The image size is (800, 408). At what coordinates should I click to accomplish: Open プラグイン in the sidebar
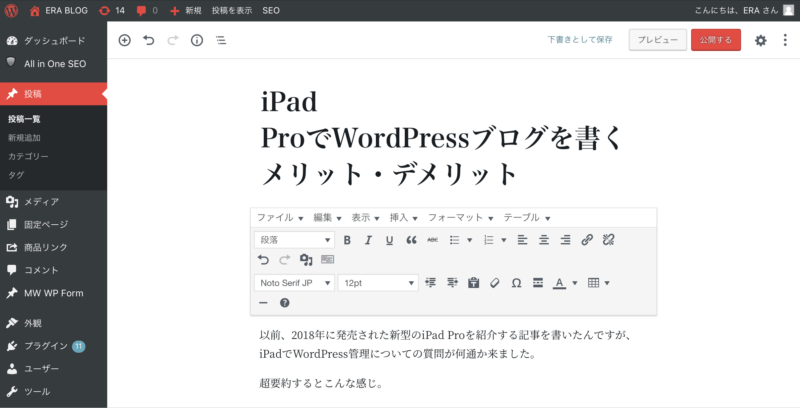pyautogui.click(x=54, y=346)
